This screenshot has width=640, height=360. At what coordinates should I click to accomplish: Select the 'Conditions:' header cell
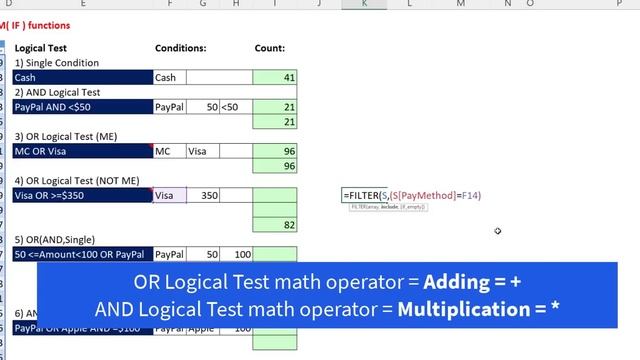pos(180,48)
